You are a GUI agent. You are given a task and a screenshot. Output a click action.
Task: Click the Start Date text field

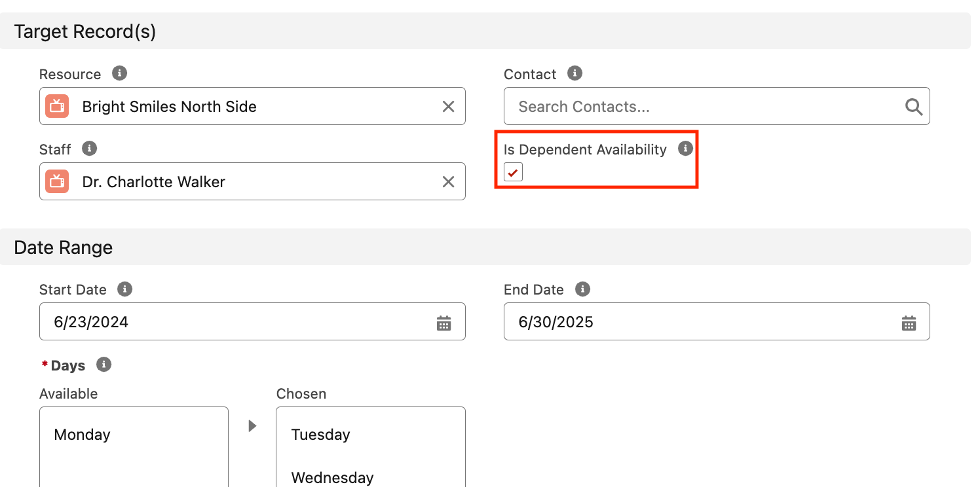pos(236,322)
